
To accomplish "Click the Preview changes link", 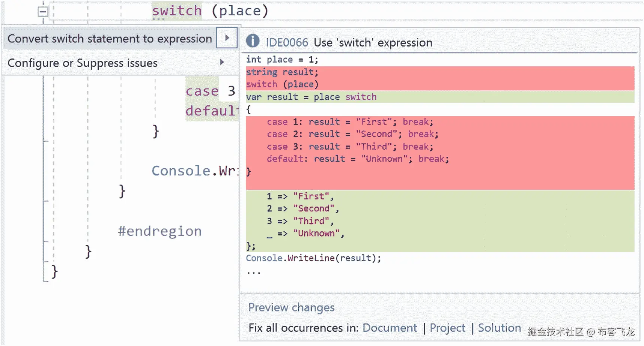I will 291,307.
